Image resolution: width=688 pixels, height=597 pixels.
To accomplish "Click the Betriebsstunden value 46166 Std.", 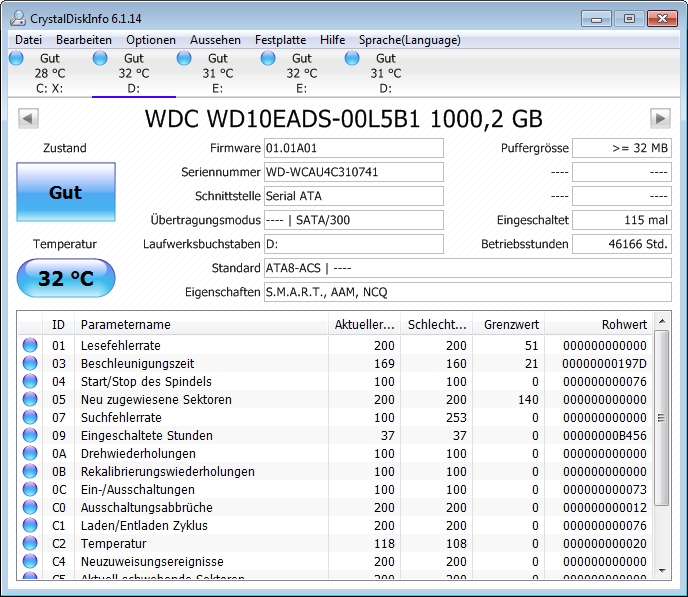I will pos(622,244).
